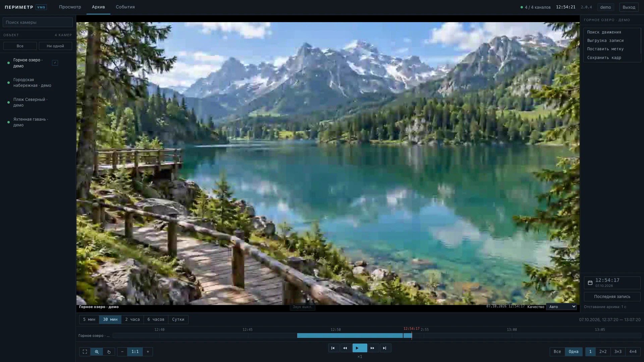Click the zoom in plus button
Viewport: 644px width, 362px height.
coord(148,352)
